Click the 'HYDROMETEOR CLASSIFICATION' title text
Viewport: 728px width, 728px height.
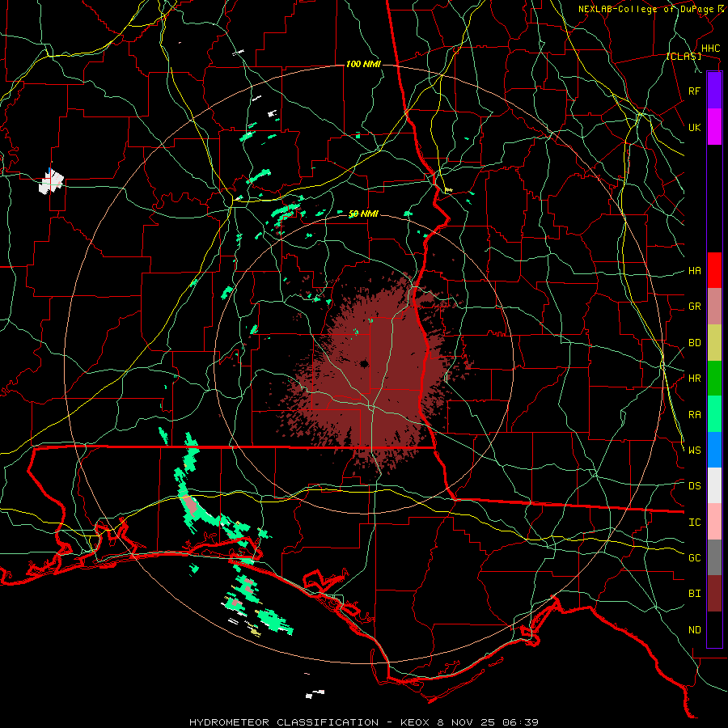coord(284,722)
